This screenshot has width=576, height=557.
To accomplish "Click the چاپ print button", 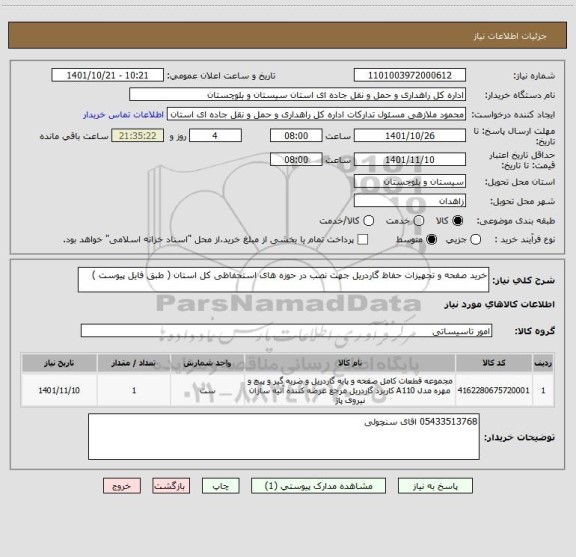I will 220,486.
